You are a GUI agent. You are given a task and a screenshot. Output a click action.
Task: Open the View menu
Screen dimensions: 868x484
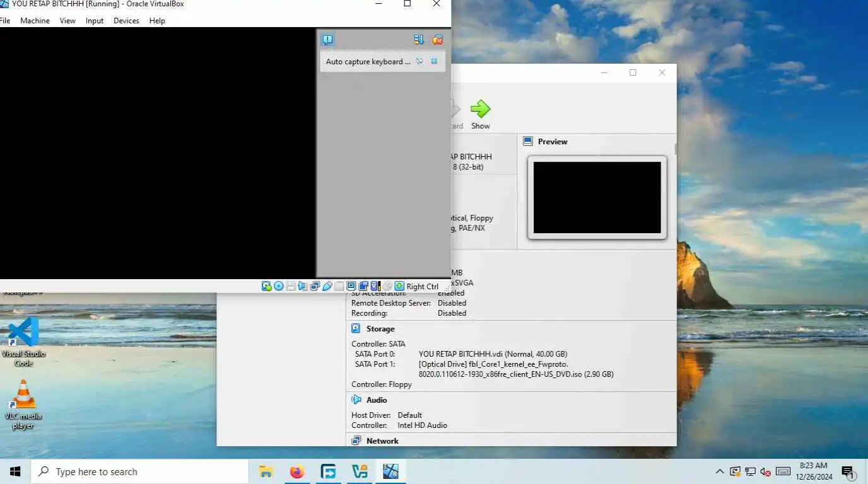pyautogui.click(x=67, y=21)
